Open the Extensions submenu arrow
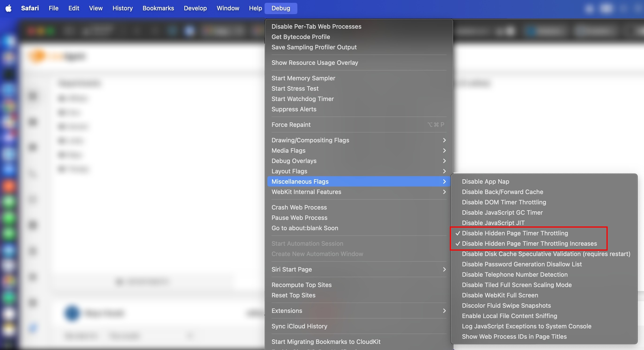Viewport: 644px width, 350px height. pos(444,311)
